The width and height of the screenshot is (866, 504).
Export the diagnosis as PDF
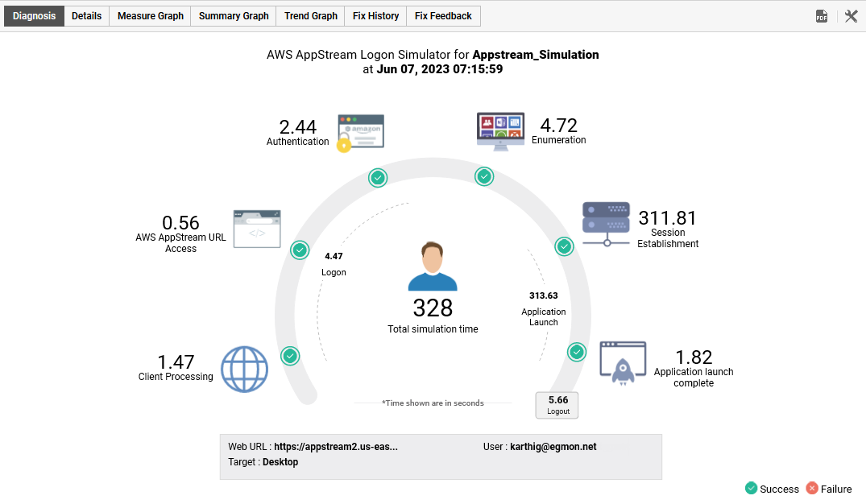pyautogui.click(x=822, y=17)
